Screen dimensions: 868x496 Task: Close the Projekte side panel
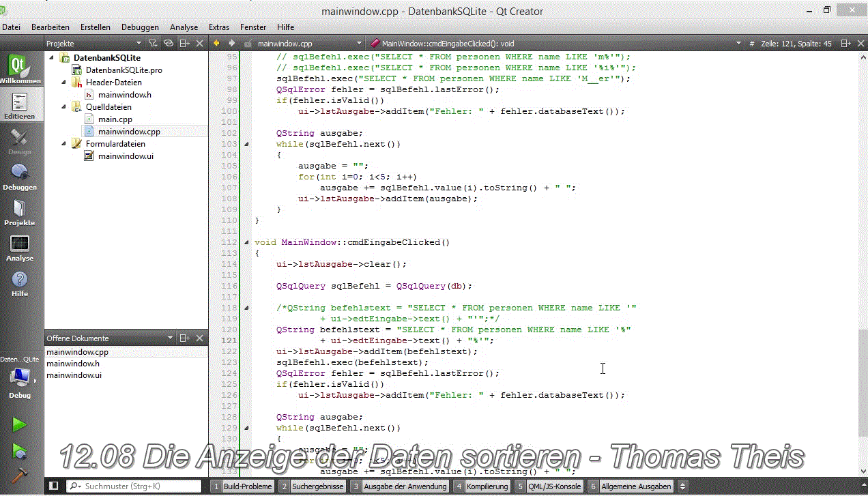[200, 43]
